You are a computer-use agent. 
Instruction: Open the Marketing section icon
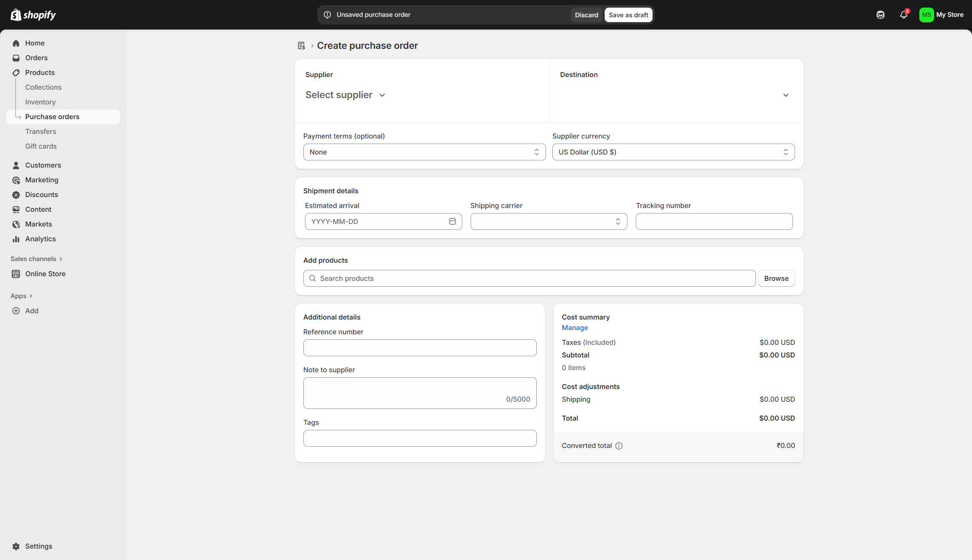[x=16, y=180]
